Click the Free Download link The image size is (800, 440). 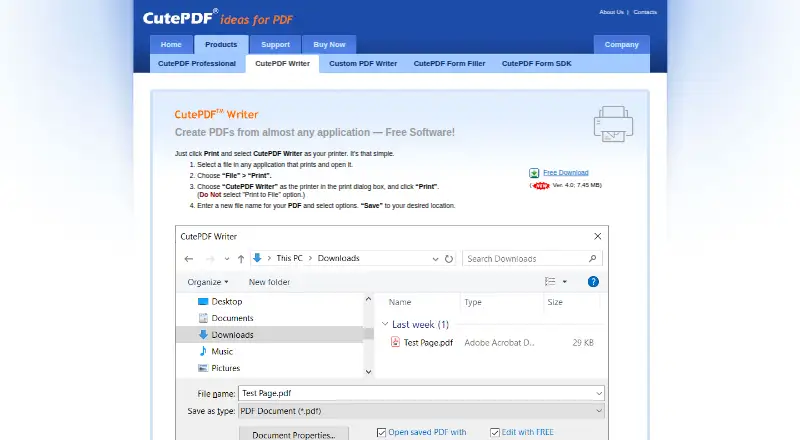click(x=566, y=173)
